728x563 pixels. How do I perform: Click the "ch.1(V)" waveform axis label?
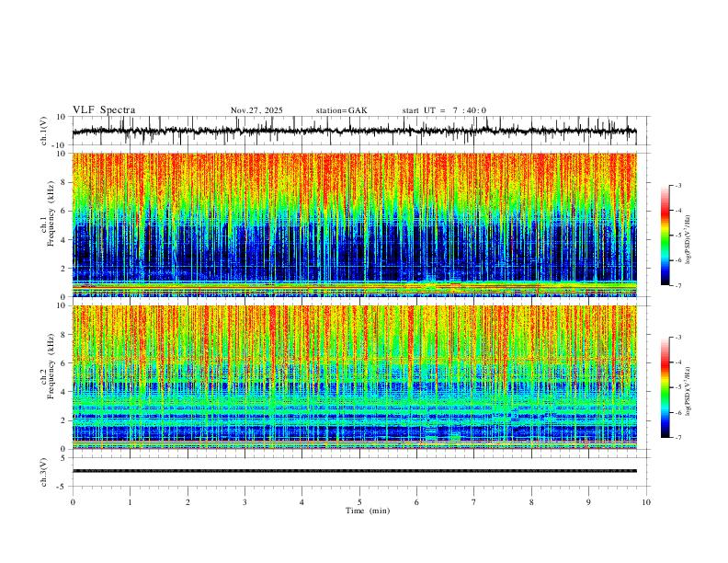coord(44,131)
